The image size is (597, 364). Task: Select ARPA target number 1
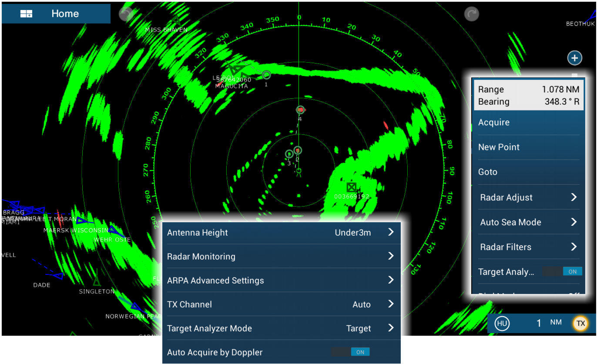[266, 75]
